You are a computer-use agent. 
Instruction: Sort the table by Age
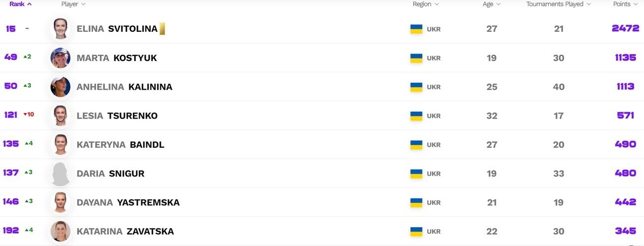pos(491,4)
